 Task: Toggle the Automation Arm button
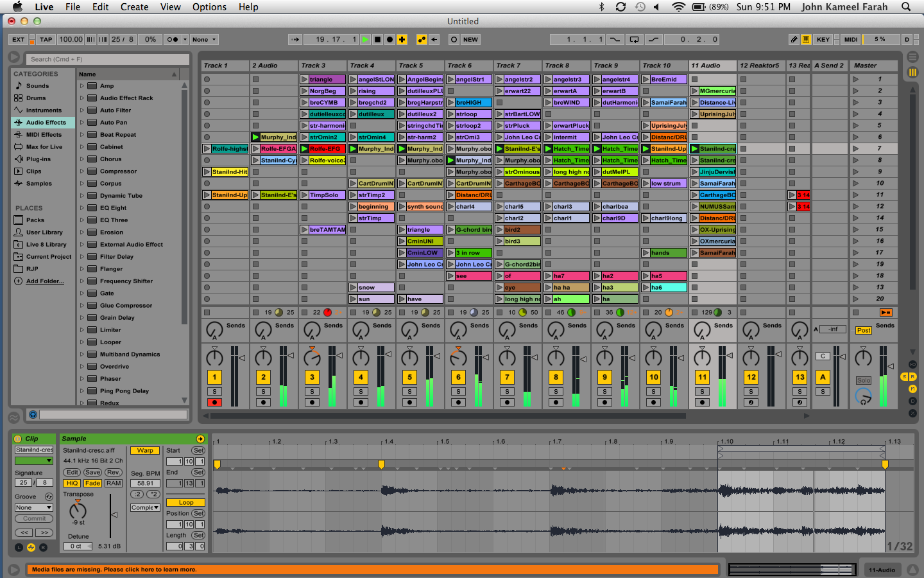click(422, 39)
